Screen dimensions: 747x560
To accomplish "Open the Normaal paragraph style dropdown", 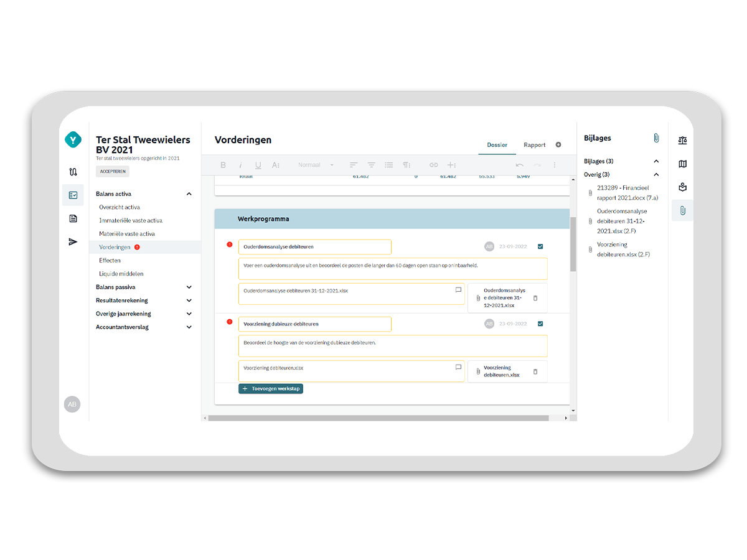I will [316, 165].
